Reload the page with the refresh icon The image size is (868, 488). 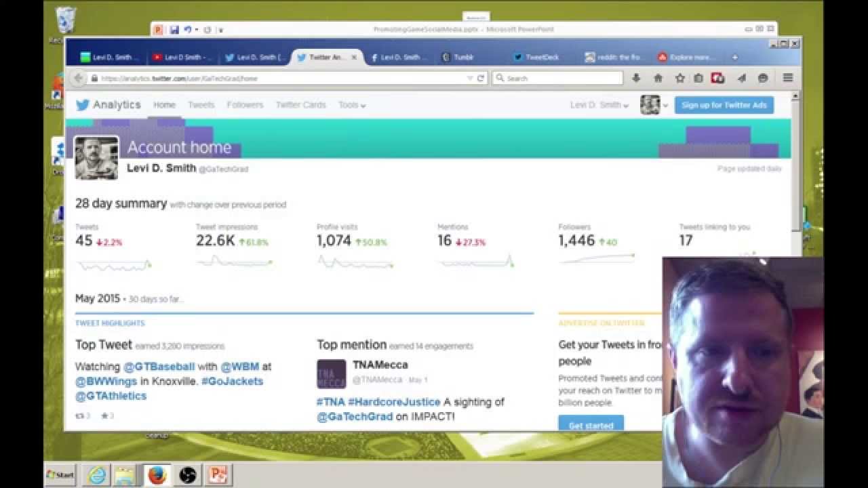pos(481,79)
